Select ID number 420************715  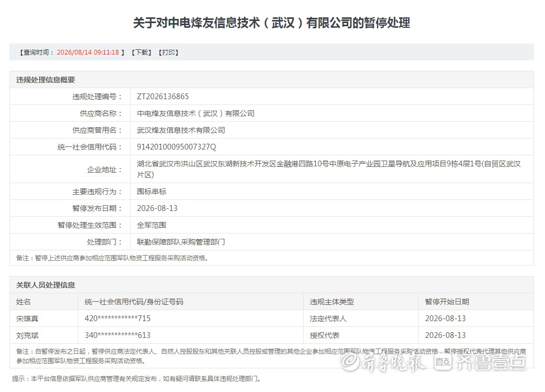[117, 318]
